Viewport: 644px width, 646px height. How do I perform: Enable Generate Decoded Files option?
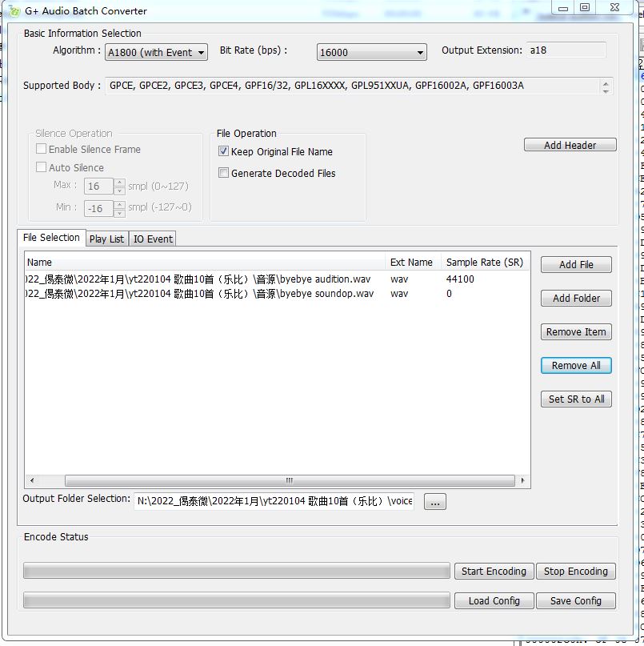click(224, 173)
